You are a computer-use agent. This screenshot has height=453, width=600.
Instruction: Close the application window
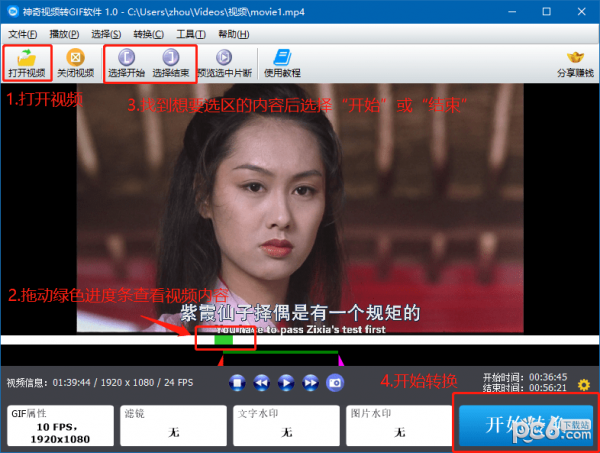[582, 12]
